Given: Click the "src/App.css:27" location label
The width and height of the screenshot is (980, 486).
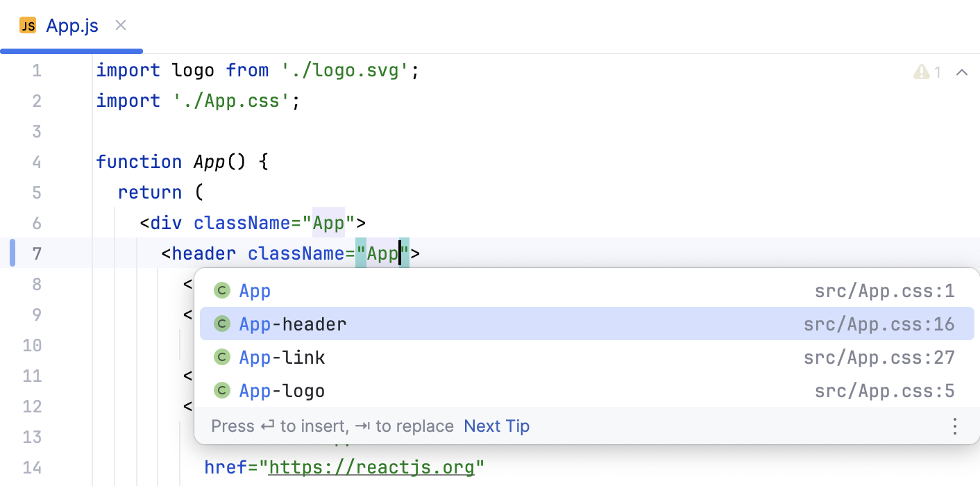Looking at the screenshot, I should [x=879, y=357].
